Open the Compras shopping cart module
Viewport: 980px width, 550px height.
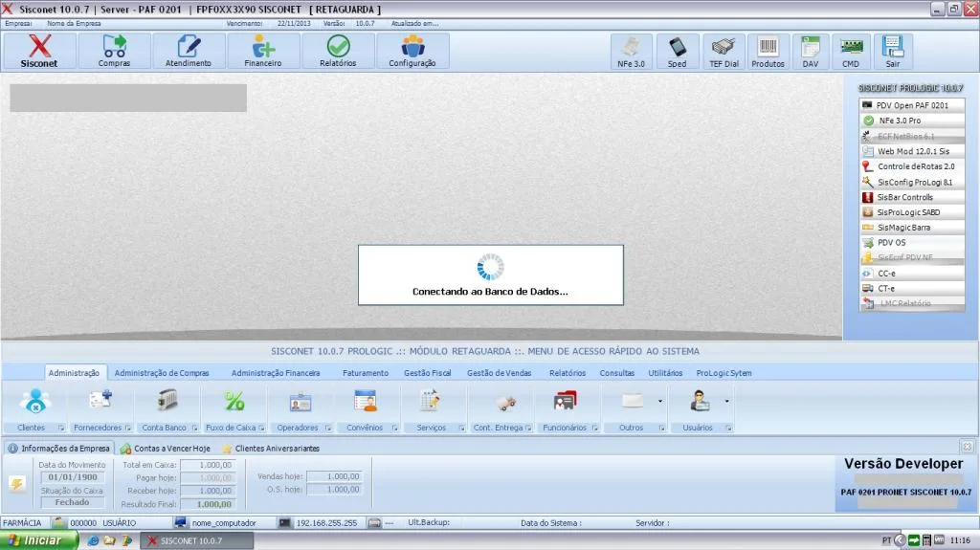click(115, 51)
